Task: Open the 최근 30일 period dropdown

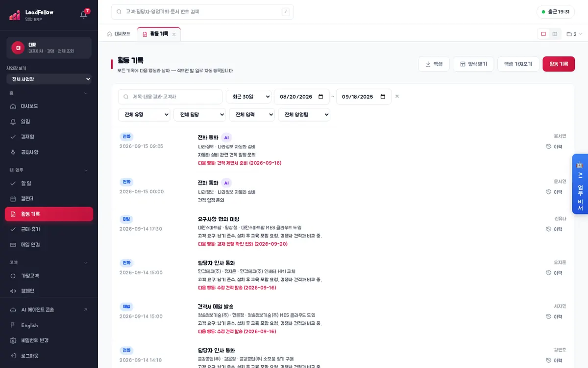Action: (x=248, y=97)
